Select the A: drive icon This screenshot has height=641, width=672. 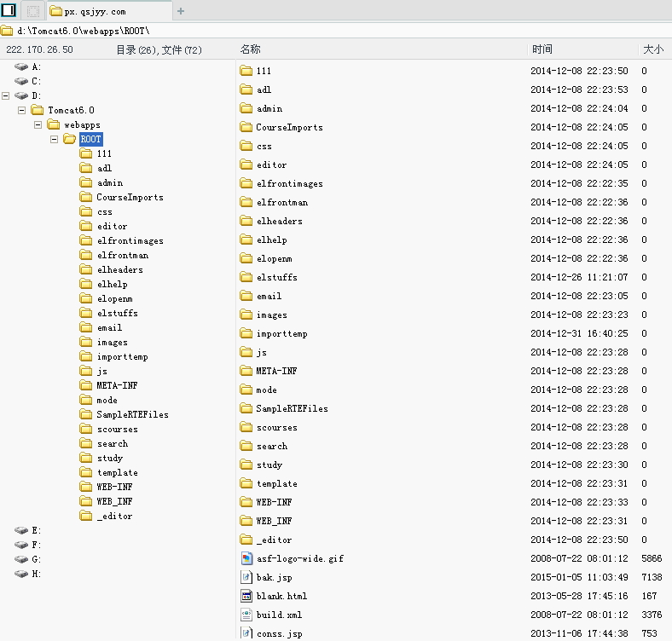[x=21, y=66]
